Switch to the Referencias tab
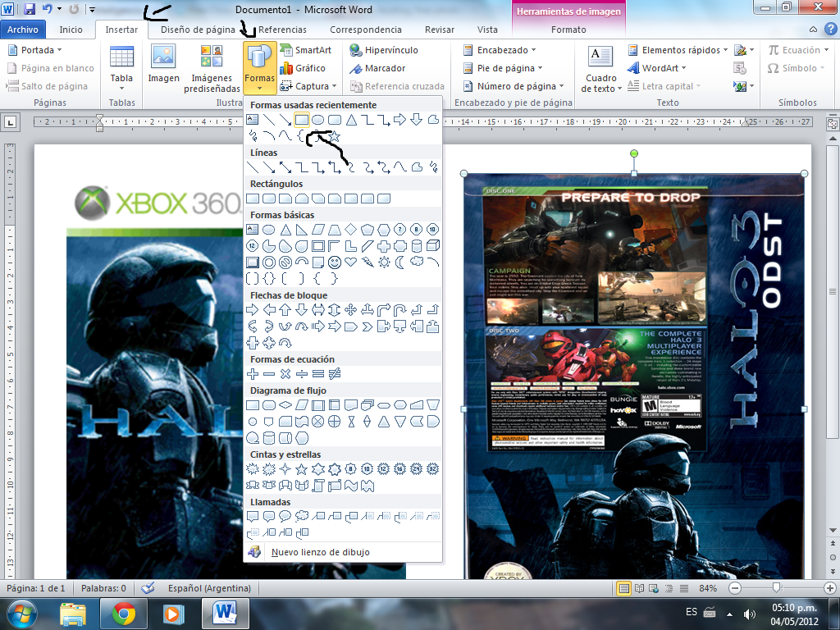 (x=282, y=30)
